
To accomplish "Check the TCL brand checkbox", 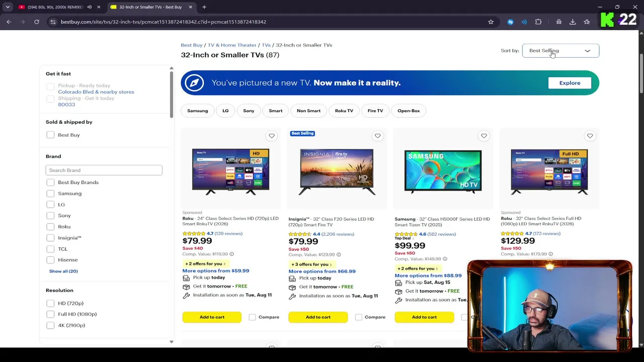I will (x=50, y=249).
